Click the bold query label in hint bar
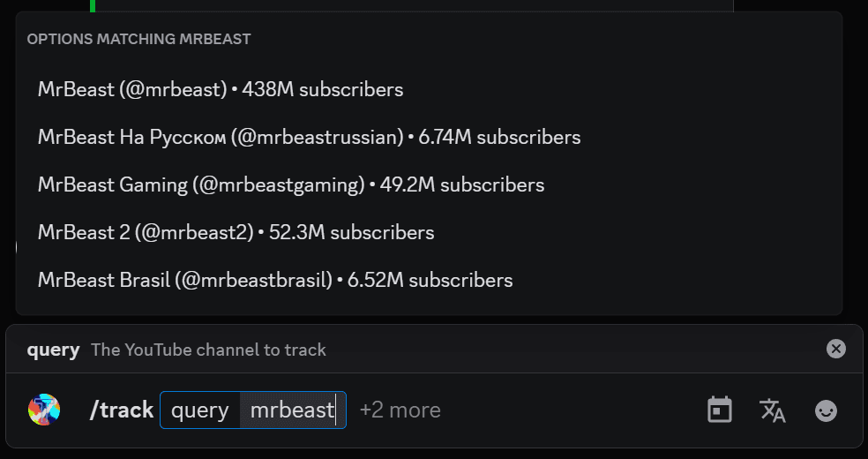868x459 pixels. 53,350
